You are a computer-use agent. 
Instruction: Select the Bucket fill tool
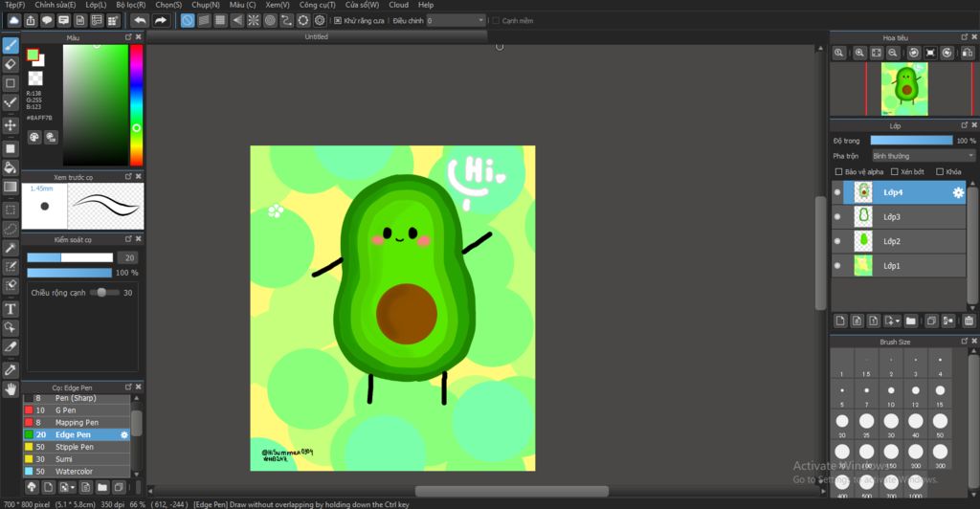click(11, 166)
